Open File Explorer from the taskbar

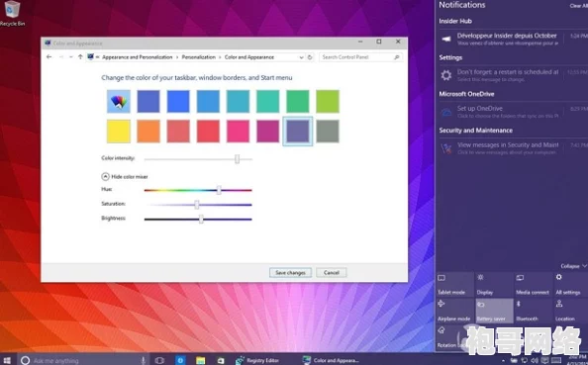tap(200, 360)
